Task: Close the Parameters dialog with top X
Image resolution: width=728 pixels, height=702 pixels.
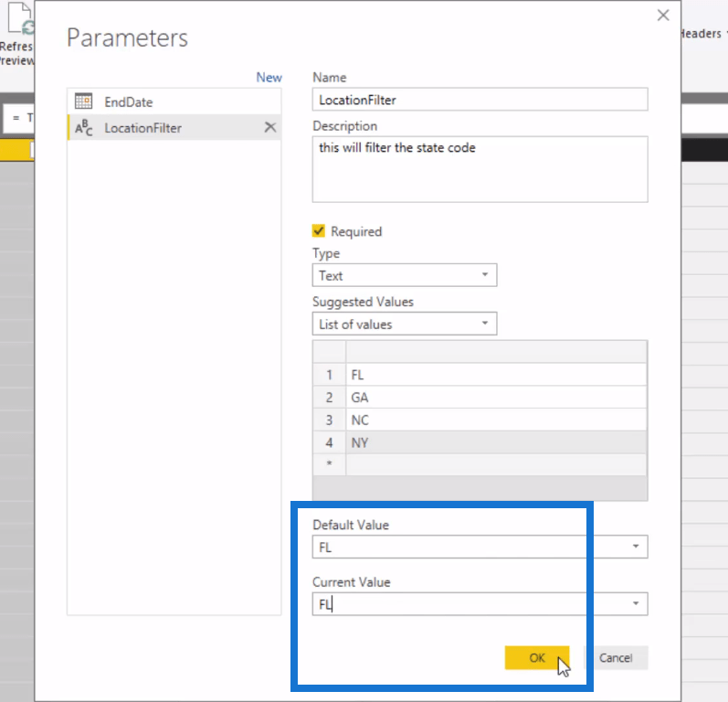Action: [x=663, y=16]
